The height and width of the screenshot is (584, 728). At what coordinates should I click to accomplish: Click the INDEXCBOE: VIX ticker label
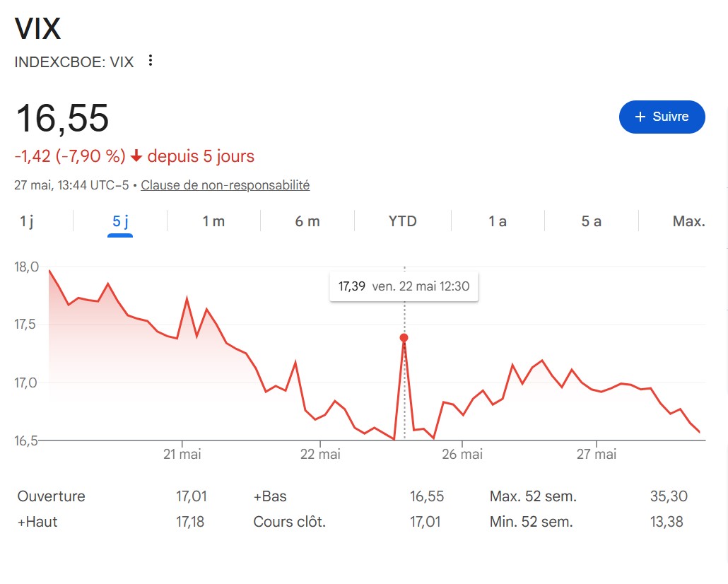[74, 62]
